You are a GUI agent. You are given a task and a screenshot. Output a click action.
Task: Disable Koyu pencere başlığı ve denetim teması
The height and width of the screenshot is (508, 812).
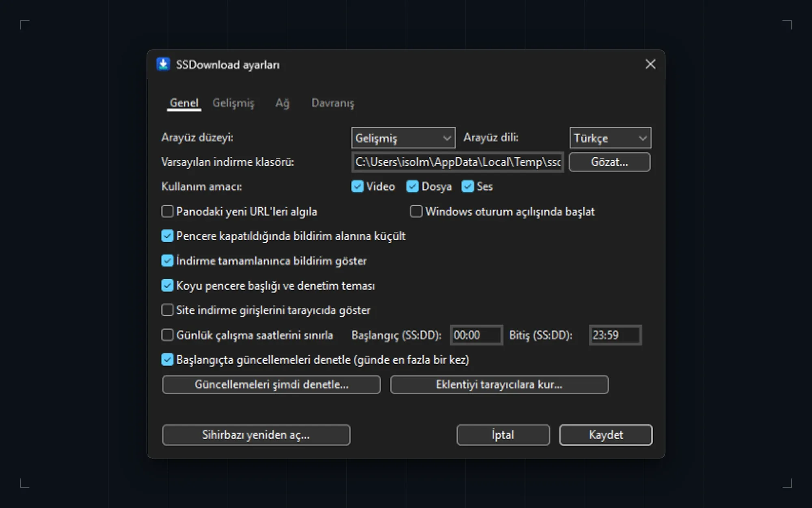(167, 285)
